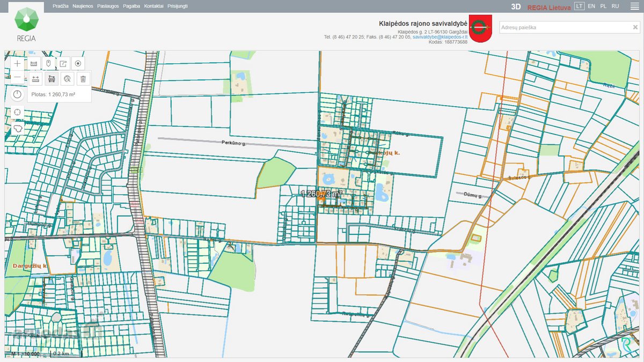This screenshot has width=644, height=362.
Task: Open the hamburger menu
Action: [634, 6]
